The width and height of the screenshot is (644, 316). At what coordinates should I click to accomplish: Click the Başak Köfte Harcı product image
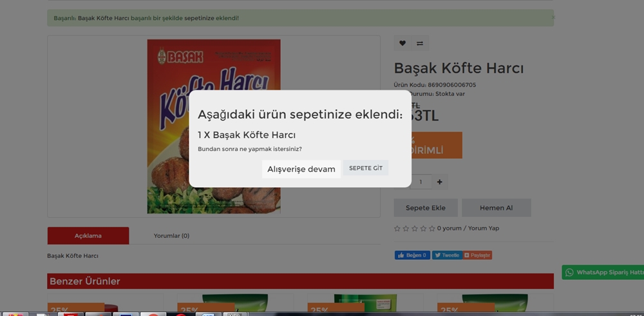click(214, 126)
